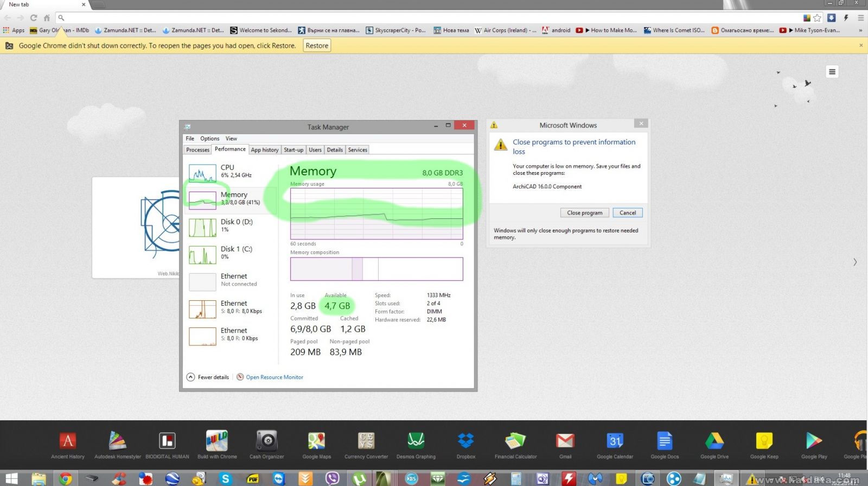This screenshot has width=868, height=486.
Task: Open the Gary Oldman - IMDb bookmark
Action: (x=60, y=30)
